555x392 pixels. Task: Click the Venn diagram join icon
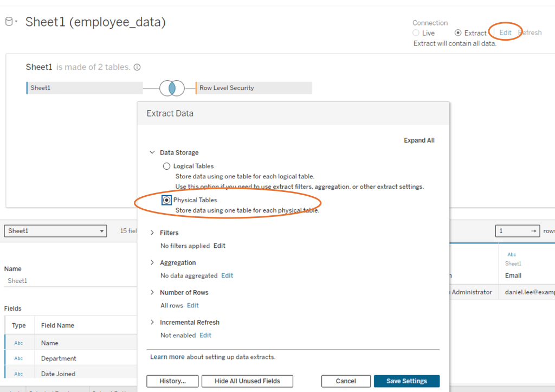[x=172, y=87]
